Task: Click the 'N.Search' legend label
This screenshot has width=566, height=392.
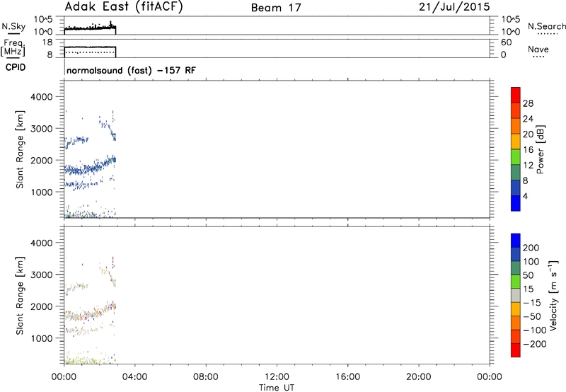Action: (x=547, y=26)
